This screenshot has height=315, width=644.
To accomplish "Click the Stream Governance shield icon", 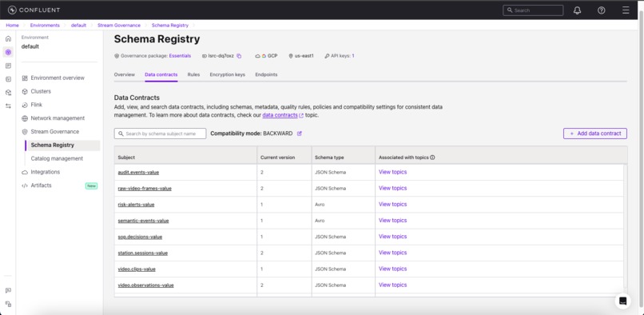I will (25, 132).
